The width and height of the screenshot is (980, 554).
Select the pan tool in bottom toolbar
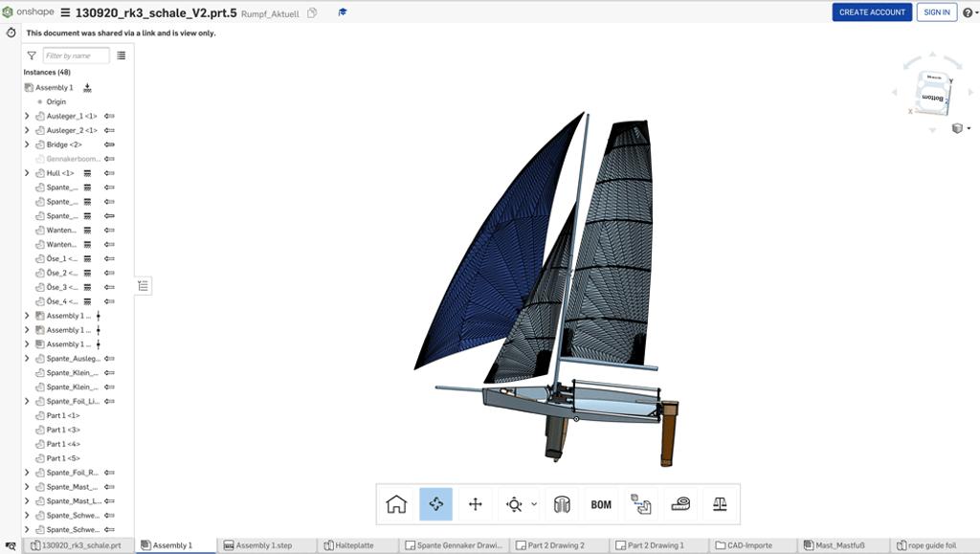(x=476, y=502)
